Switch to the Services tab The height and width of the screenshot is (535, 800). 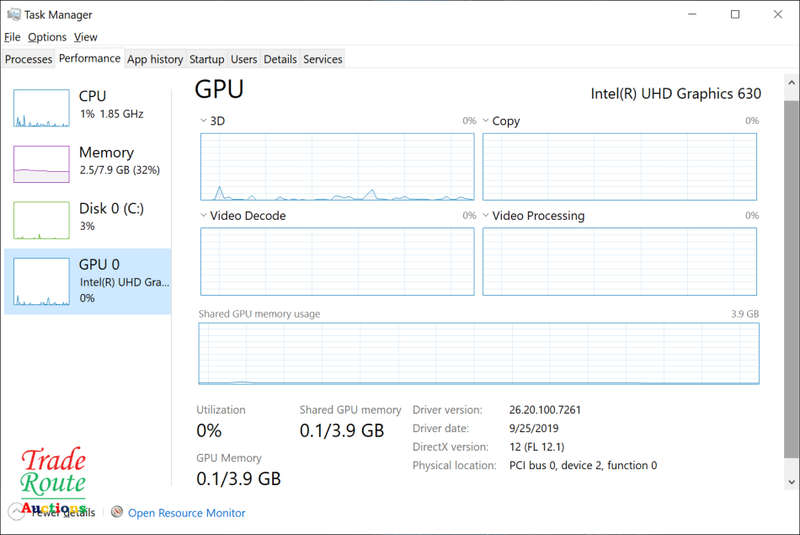(323, 59)
